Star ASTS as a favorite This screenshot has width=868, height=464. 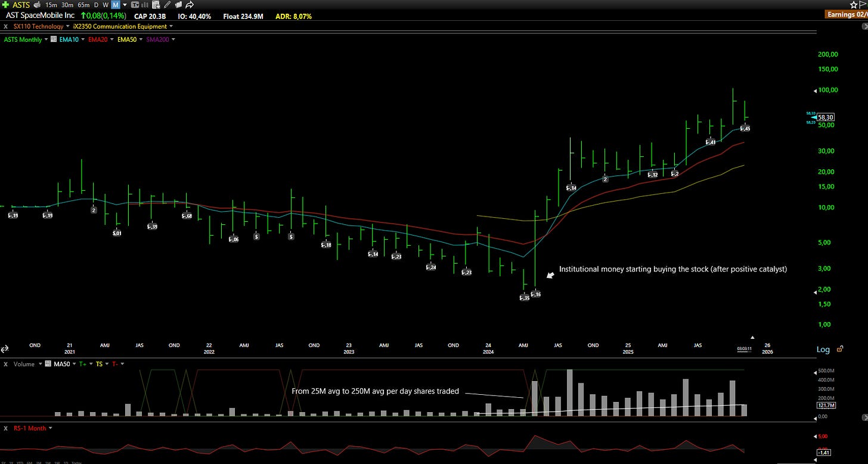[x=852, y=5]
